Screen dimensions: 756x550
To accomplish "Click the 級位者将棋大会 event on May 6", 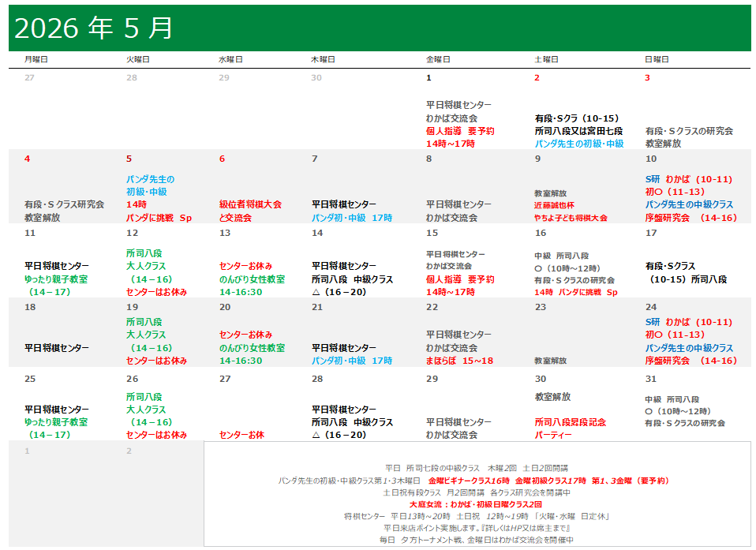I will 250,204.
